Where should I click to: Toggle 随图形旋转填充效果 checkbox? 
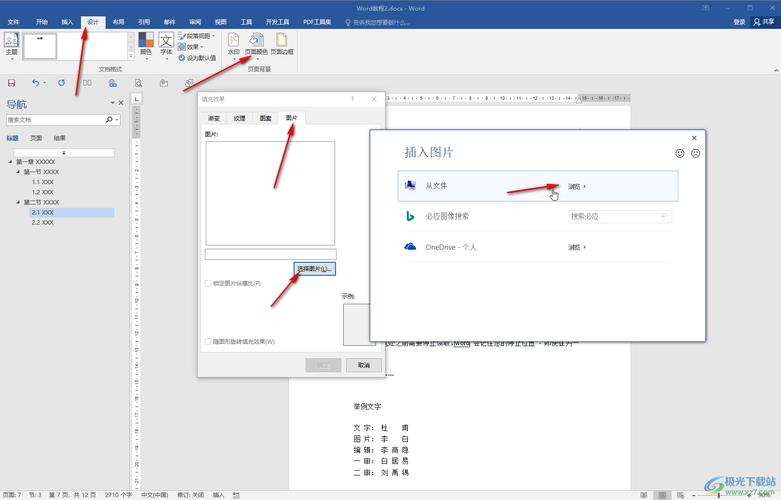pos(208,341)
